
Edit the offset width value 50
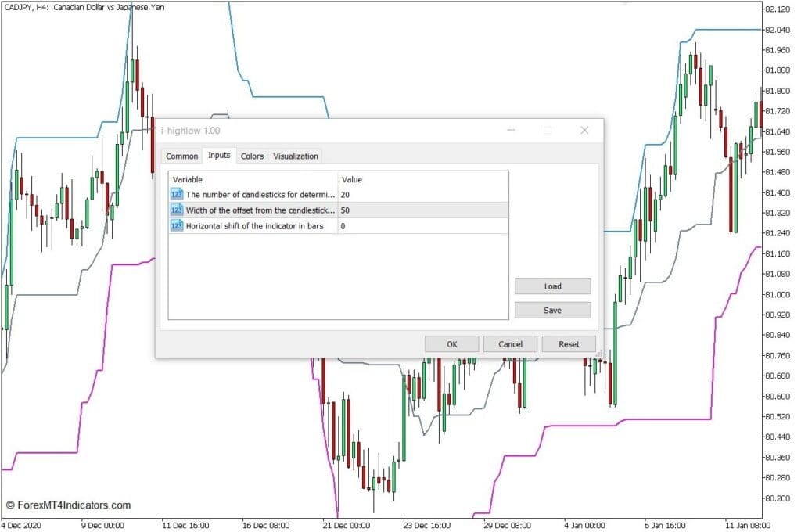click(x=422, y=210)
